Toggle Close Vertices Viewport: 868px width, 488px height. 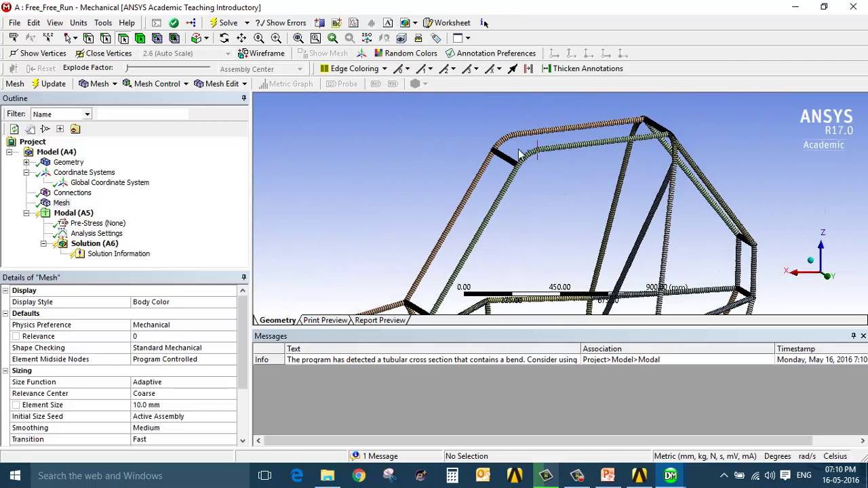(x=103, y=53)
